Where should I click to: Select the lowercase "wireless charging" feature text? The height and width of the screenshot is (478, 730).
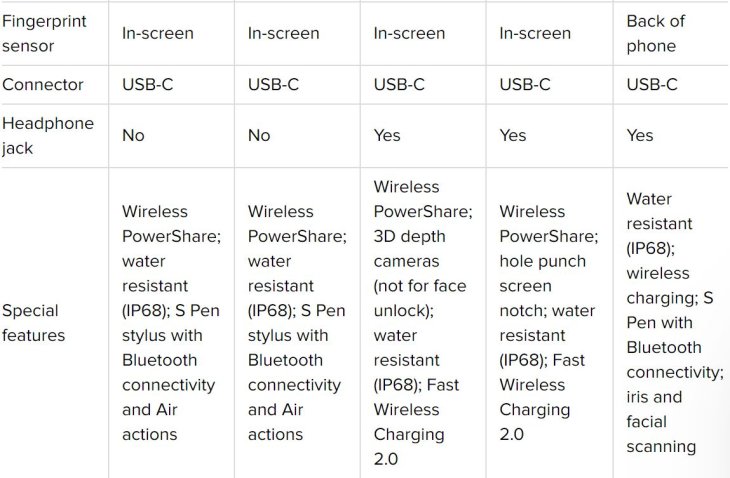[x=658, y=285]
